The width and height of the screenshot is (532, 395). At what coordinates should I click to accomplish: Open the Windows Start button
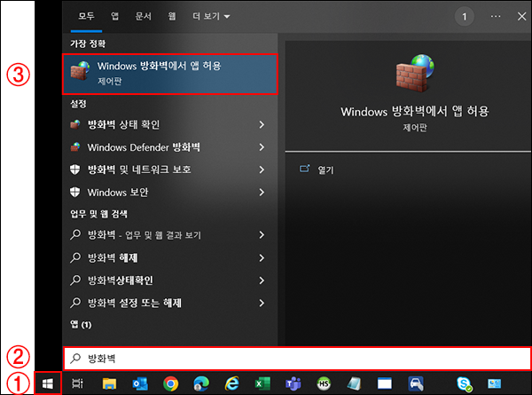pos(48,383)
